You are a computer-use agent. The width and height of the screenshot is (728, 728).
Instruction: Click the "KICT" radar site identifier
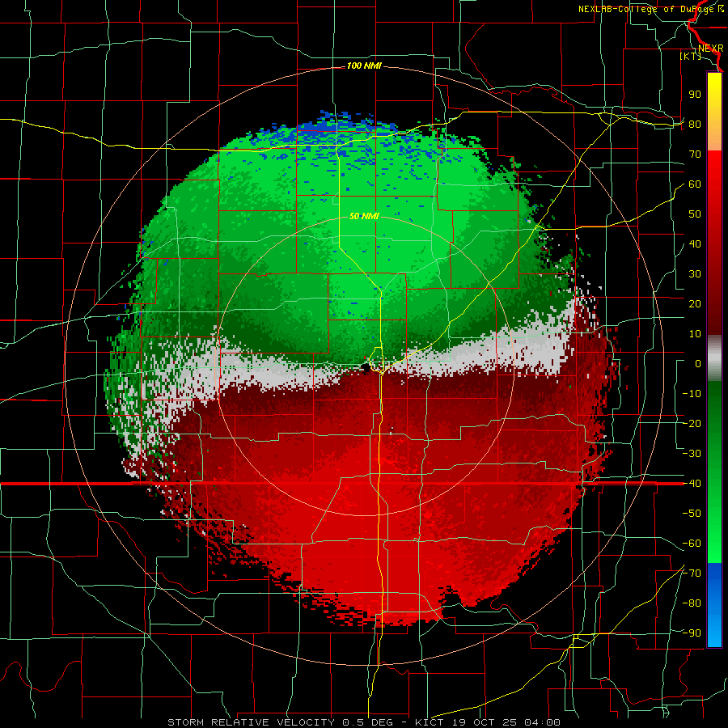tap(430, 722)
